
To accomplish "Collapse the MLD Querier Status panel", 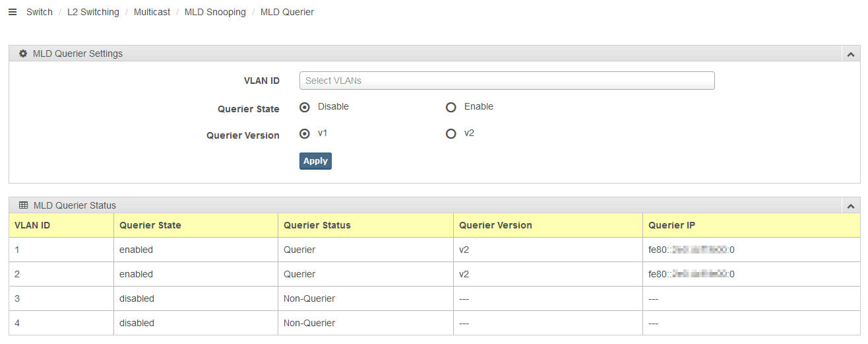I will 851,206.
